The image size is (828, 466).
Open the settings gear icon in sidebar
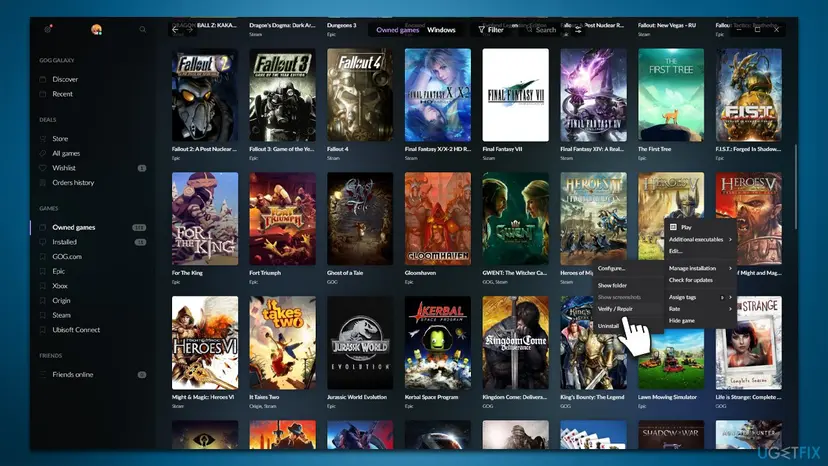point(48,29)
